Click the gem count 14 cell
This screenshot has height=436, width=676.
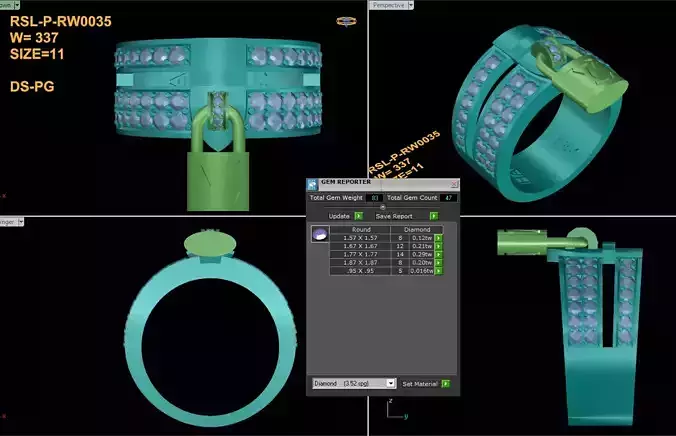click(400, 254)
